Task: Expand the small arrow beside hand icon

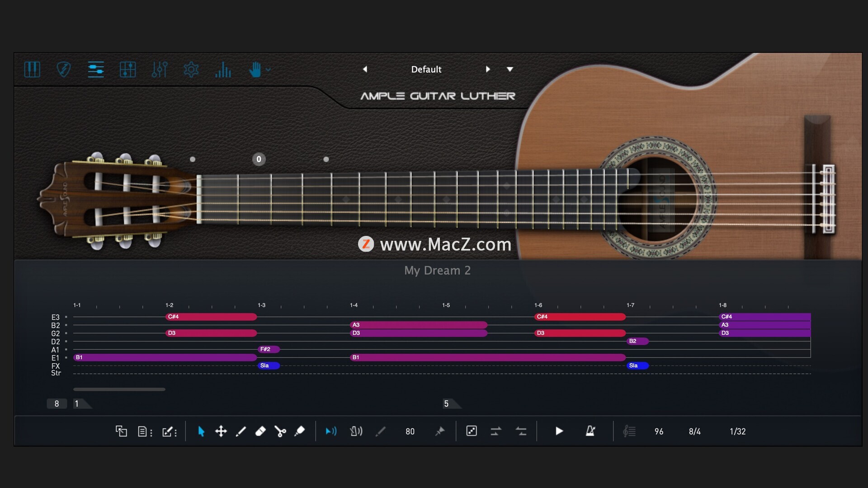Action: click(x=268, y=70)
